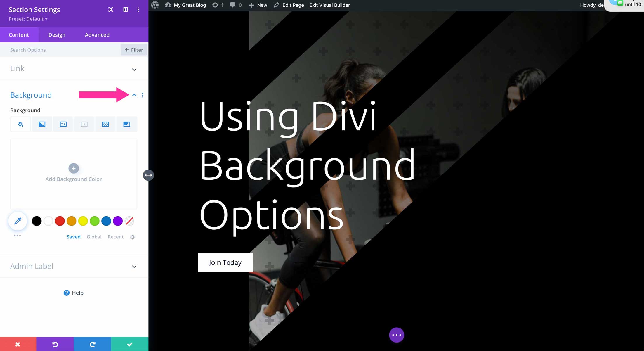The height and width of the screenshot is (351, 644).
Task: Click the background video option
Action: [84, 124]
